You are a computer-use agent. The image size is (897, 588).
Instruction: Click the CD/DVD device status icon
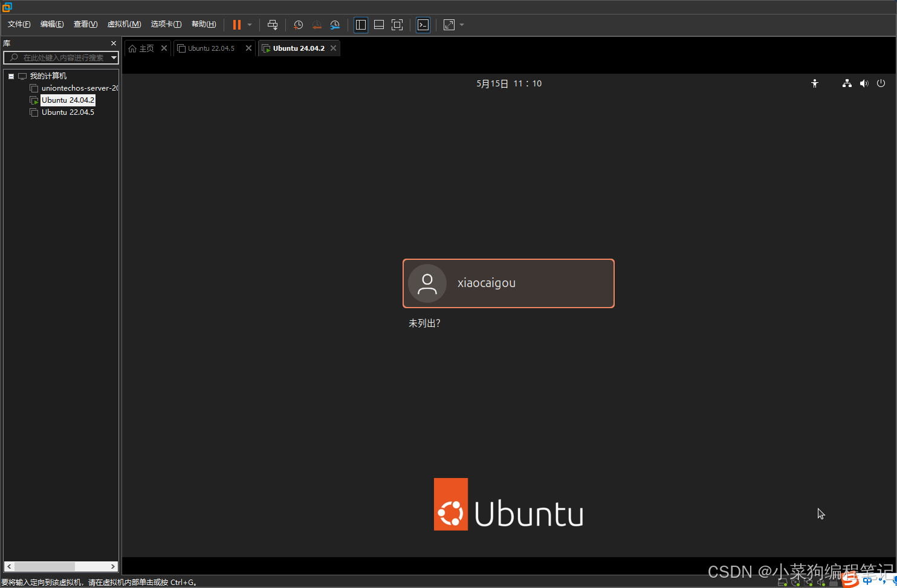tap(795, 583)
